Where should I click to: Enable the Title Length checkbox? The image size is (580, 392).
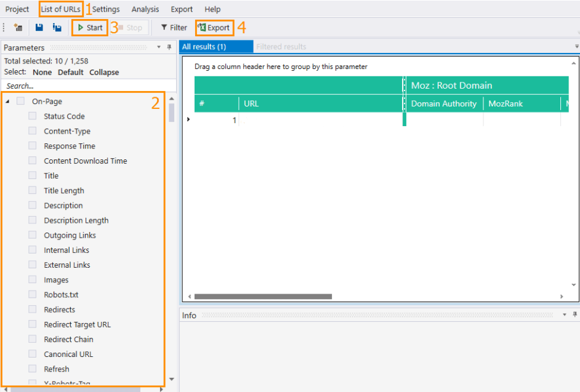pos(33,190)
